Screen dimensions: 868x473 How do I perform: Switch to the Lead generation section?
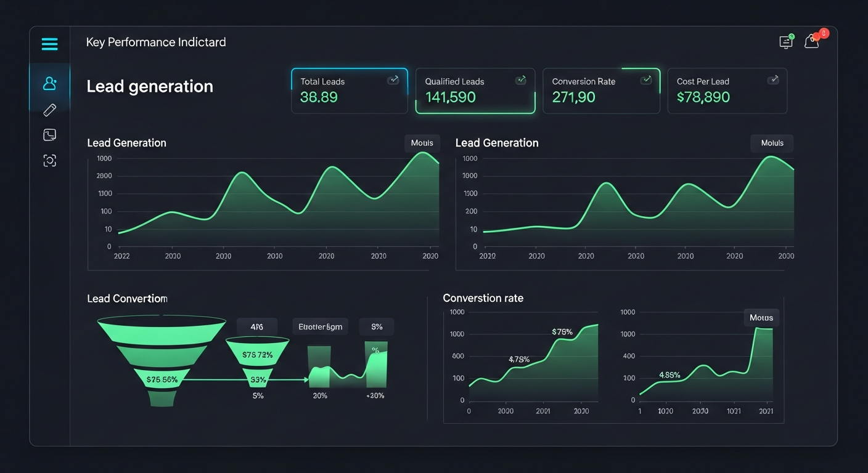pyautogui.click(x=149, y=86)
